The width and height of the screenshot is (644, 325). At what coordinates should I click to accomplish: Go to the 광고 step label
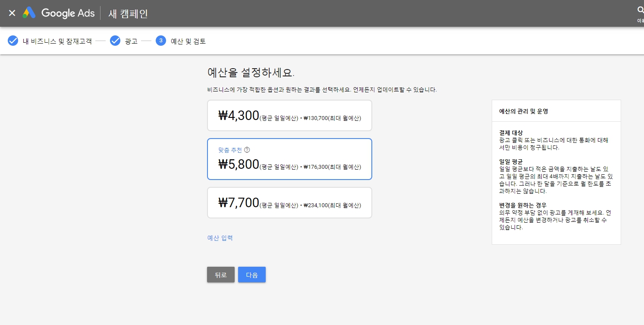131,41
